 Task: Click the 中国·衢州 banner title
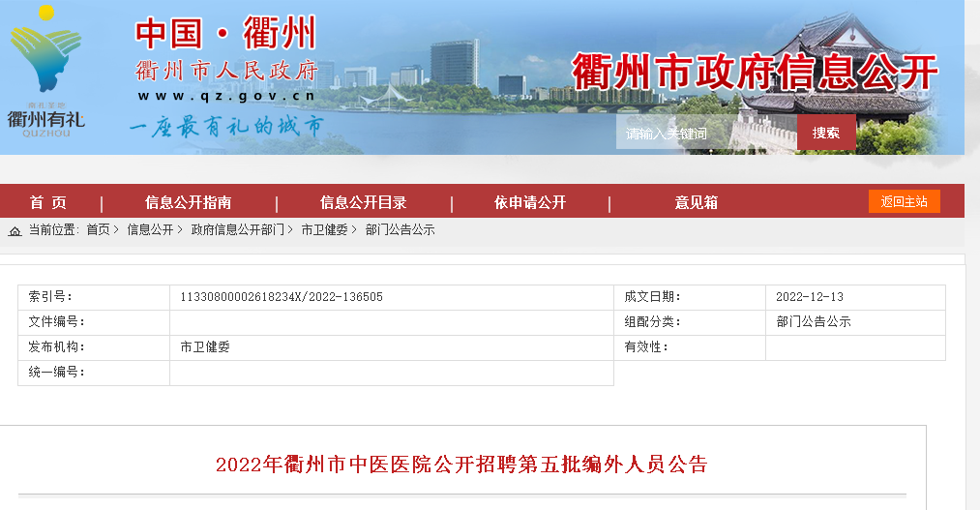coord(225,33)
